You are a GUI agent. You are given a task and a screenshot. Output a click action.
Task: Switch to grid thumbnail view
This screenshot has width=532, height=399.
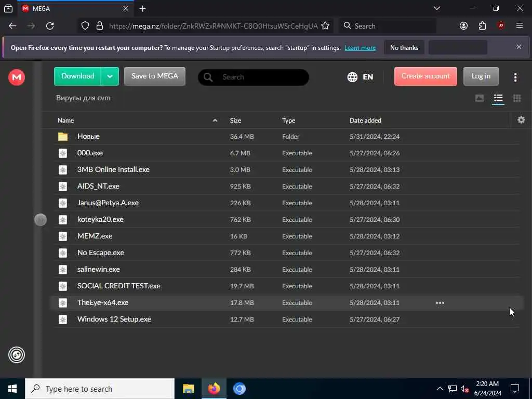[517, 98]
